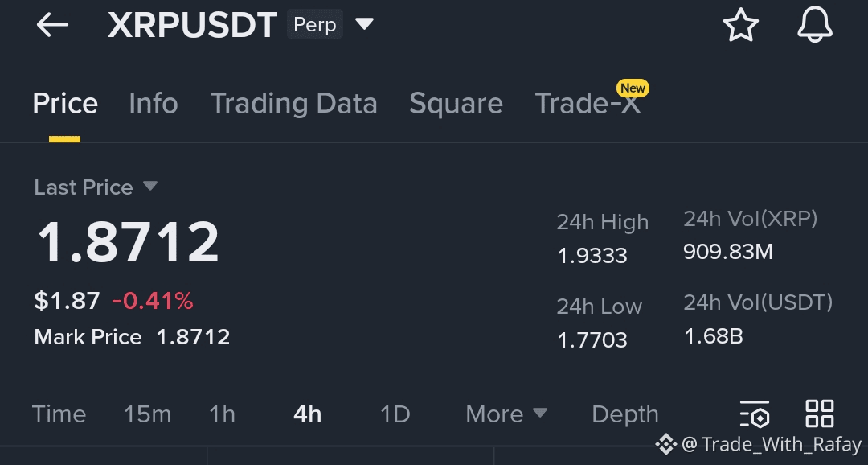Switch to the Info tab
The height and width of the screenshot is (465, 868).
click(x=153, y=104)
